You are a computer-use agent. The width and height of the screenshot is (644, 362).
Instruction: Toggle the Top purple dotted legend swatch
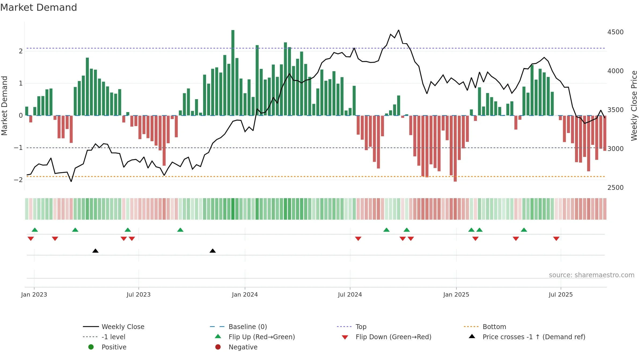point(344,327)
